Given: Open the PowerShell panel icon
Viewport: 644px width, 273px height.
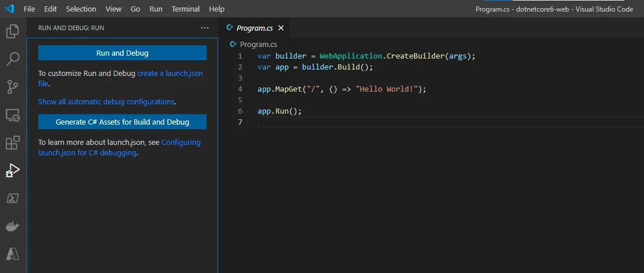Looking at the screenshot, I should [13, 198].
